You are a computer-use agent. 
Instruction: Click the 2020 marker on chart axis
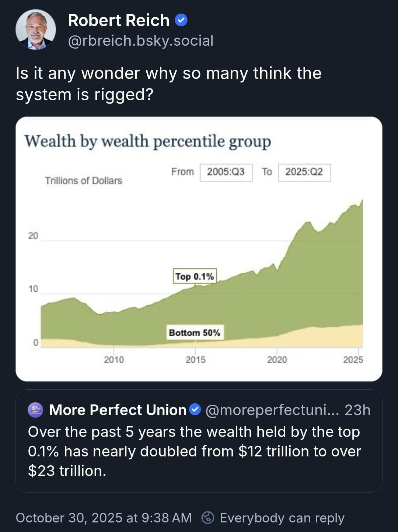coord(277,359)
